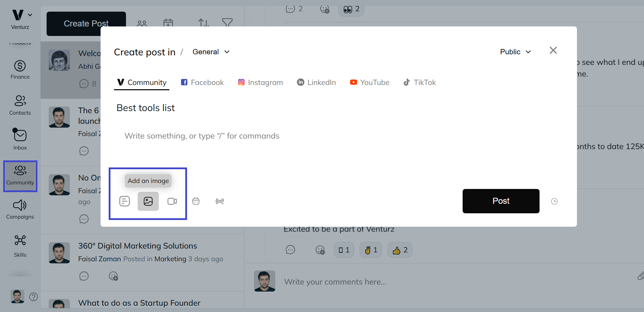Add reaction under Excited to be a part post
The width and height of the screenshot is (644, 312).
pos(320,250)
